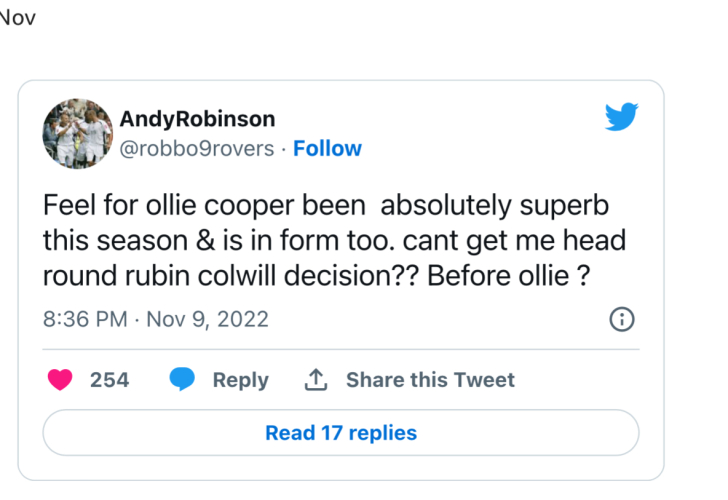Screen dimensions: 728x500
Task: Click the Reply text label
Action: pos(240,380)
